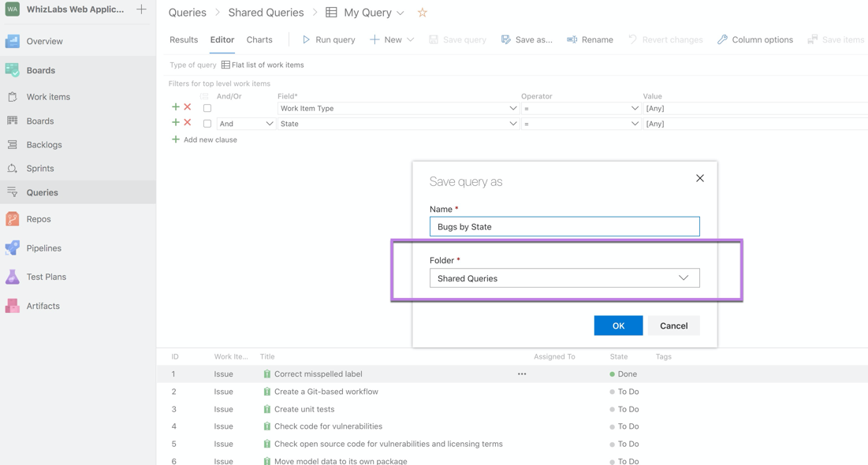Screen dimensions: 868x465
Task: Remove the Work Item Type clause
Action: point(188,107)
